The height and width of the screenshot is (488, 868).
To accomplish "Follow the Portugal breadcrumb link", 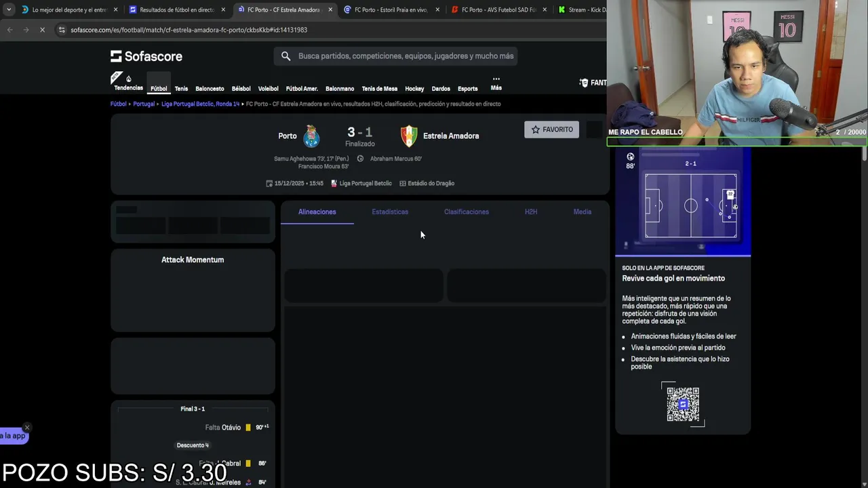I will pyautogui.click(x=144, y=104).
